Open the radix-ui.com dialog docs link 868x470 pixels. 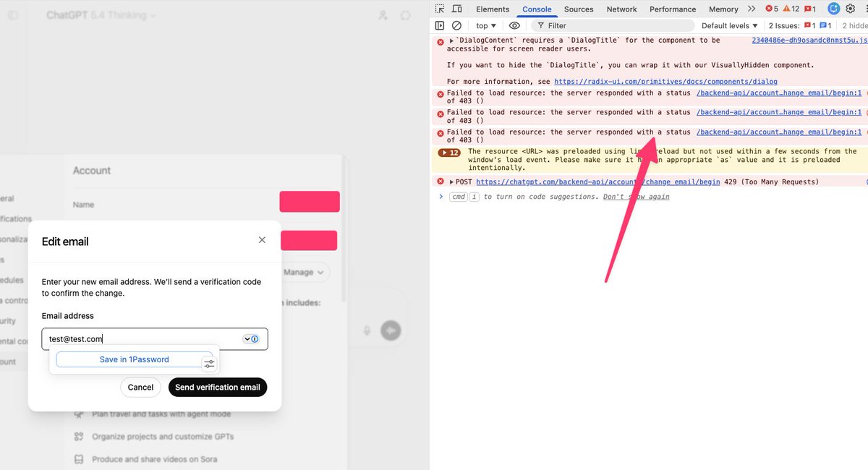[x=665, y=82]
